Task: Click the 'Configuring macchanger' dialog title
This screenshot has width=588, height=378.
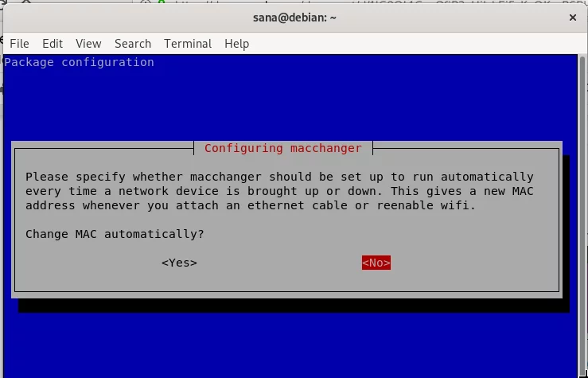Action: pyautogui.click(x=283, y=148)
